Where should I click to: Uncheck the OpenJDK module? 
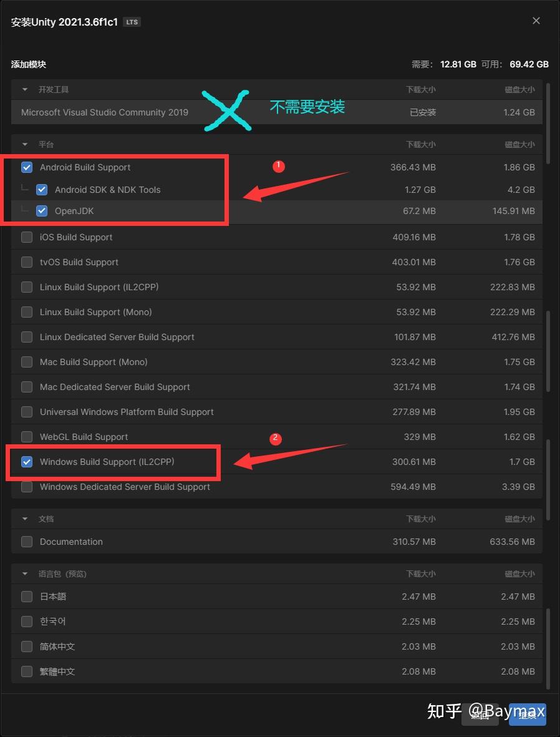click(x=42, y=211)
